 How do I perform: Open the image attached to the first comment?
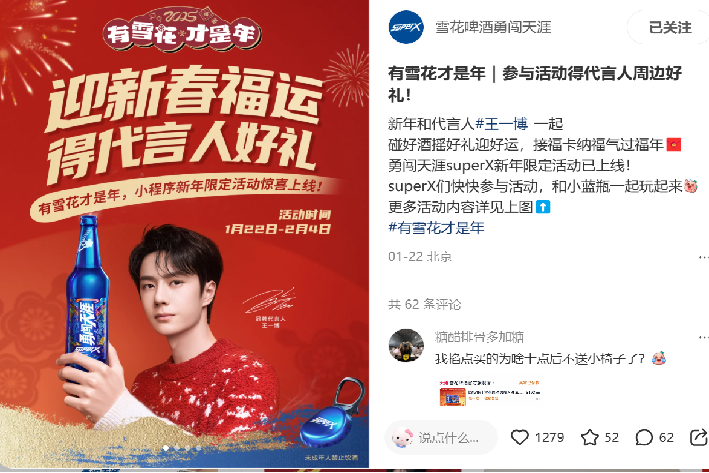tap(490, 393)
